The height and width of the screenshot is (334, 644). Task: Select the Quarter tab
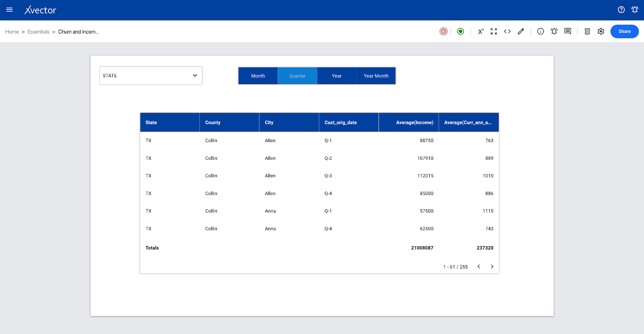coord(297,76)
